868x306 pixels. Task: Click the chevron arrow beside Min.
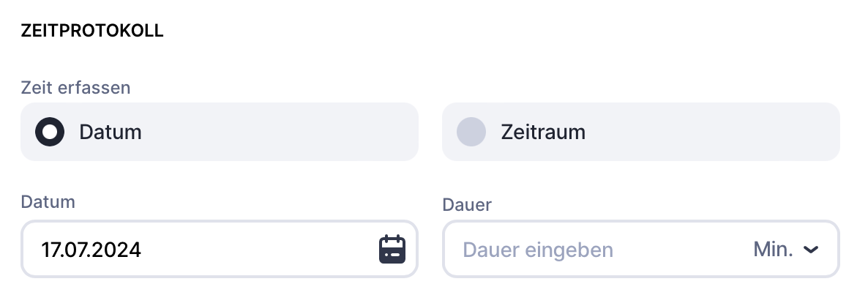click(x=810, y=250)
